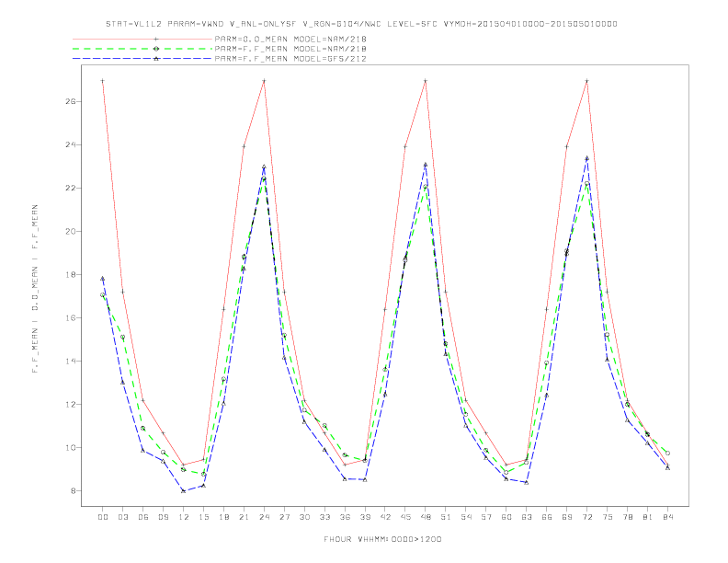Click x-axis tick label 78

click(627, 517)
